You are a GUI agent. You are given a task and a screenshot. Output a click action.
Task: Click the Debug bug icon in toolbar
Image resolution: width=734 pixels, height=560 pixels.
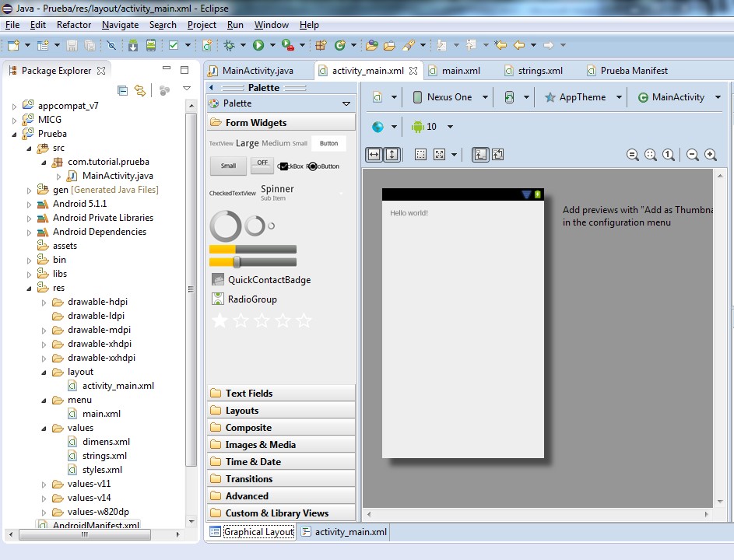[x=229, y=45]
